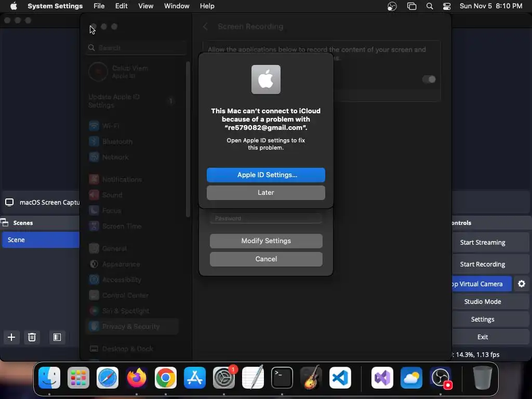Open OBS Studio from the Dock
Image resolution: width=532 pixels, height=399 pixels.
[x=441, y=378]
